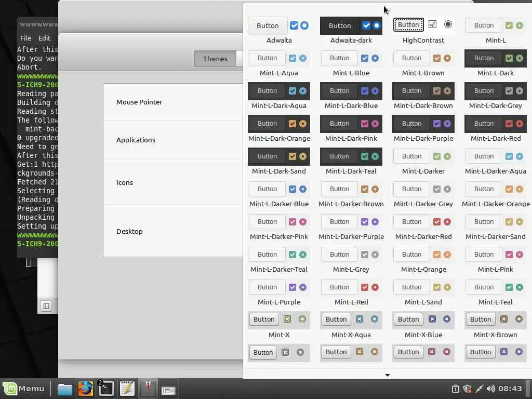Apply the Mint-L-Dark-Aqua theme
Image resolution: width=532 pixels, height=399 pixels.
point(279,96)
